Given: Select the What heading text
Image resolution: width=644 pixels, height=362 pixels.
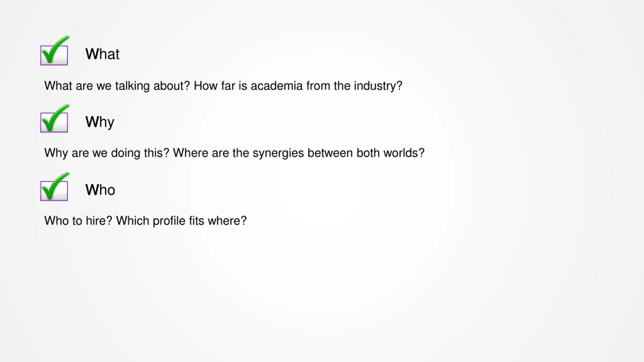Looking at the screenshot, I should click(x=102, y=54).
